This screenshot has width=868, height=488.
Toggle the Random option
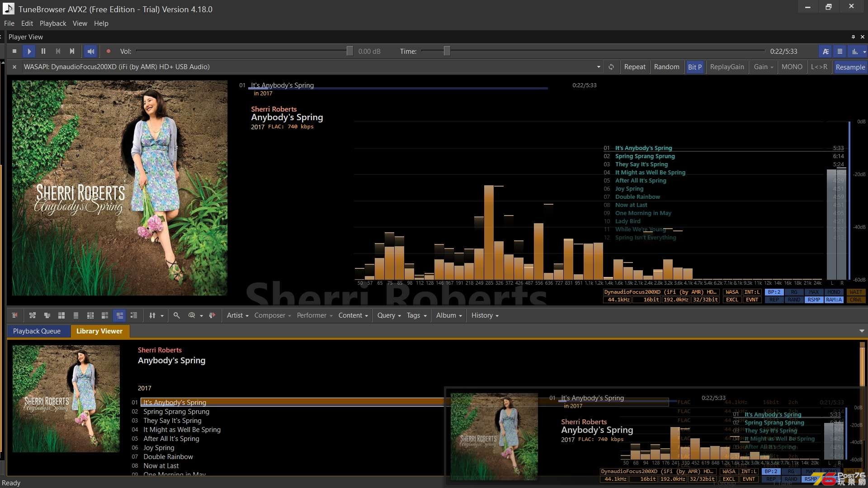tap(666, 67)
